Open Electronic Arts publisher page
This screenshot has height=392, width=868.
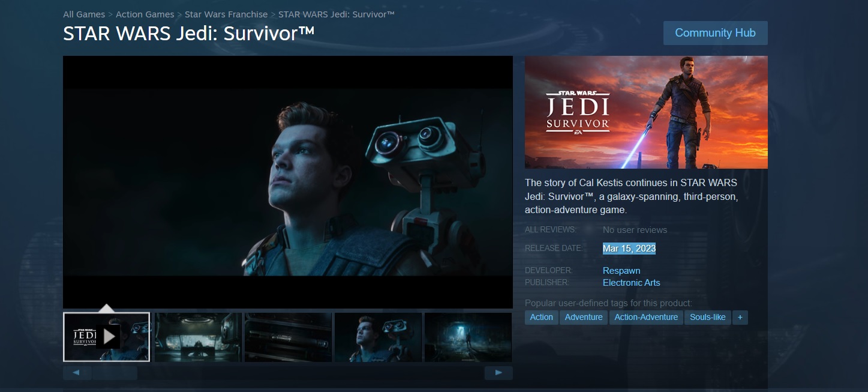tap(631, 283)
